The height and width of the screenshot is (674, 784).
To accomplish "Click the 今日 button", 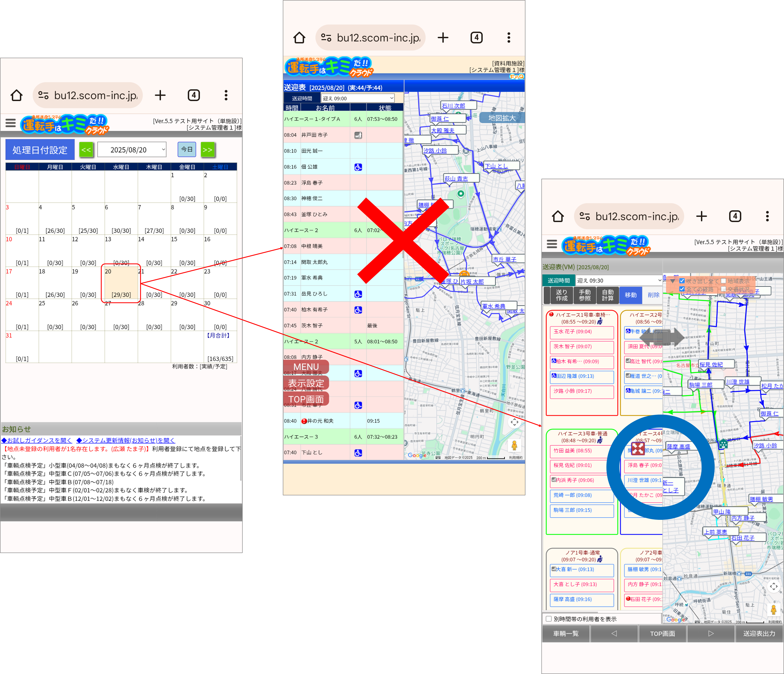I will click(187, 149).
